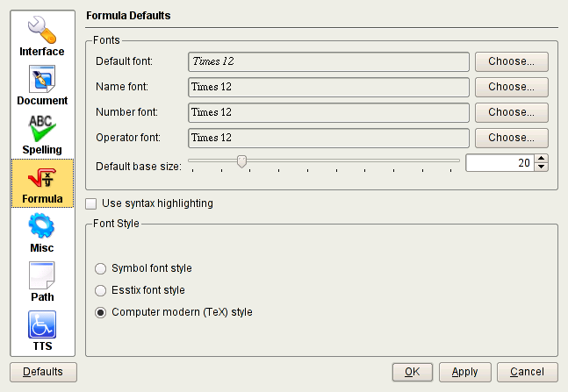
Task: Select the Path page icon
Action: 42,275
